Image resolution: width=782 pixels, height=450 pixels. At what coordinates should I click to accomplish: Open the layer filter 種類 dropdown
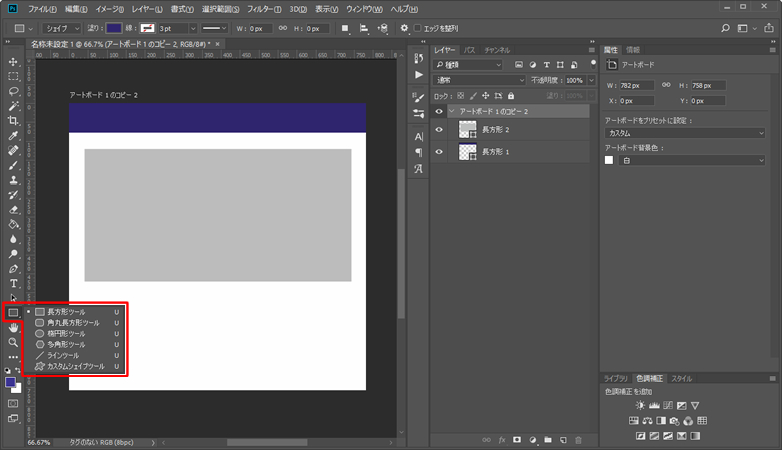coord(468,65)
